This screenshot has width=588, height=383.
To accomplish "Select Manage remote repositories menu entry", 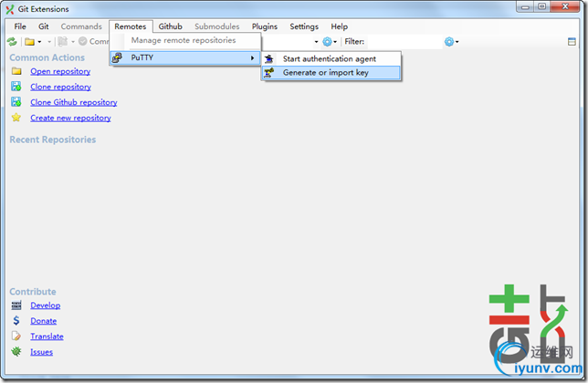I will [x=185, y=40].
